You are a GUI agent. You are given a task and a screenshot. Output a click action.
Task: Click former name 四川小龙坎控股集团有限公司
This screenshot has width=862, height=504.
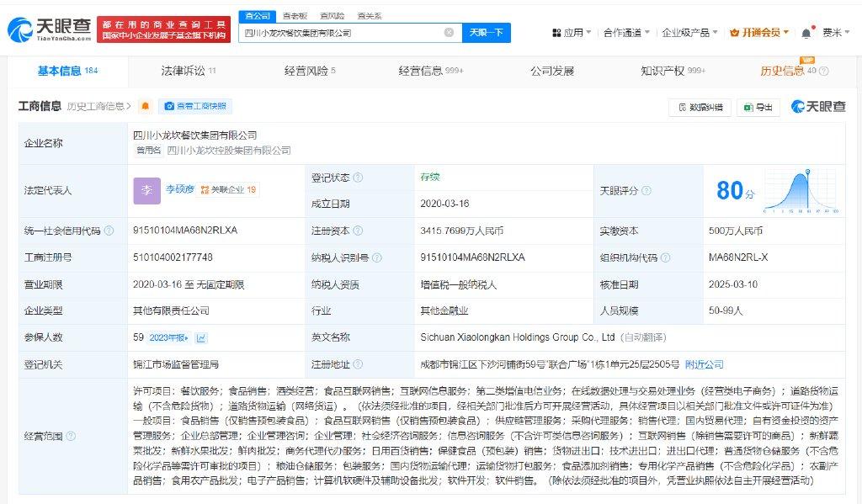coord(229,151)
